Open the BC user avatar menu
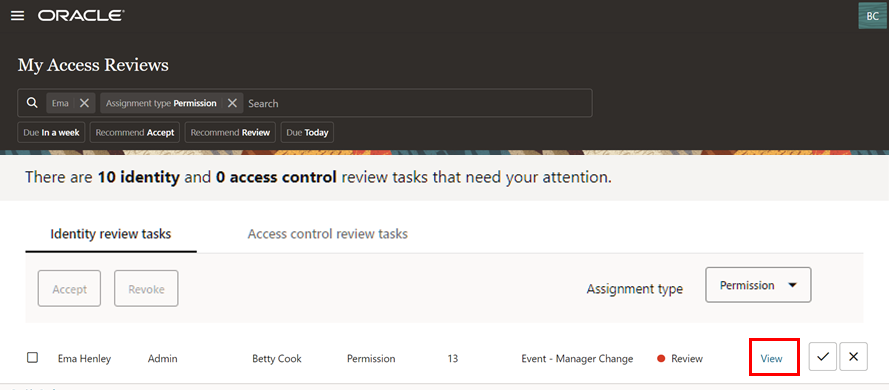This screenshot has height=390, width=889. 872,16
